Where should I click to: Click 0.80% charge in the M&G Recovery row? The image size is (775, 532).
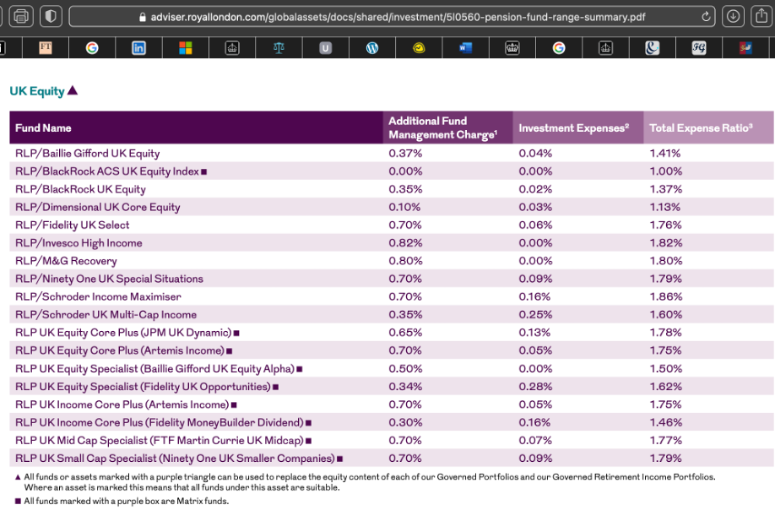click(405, 261)
